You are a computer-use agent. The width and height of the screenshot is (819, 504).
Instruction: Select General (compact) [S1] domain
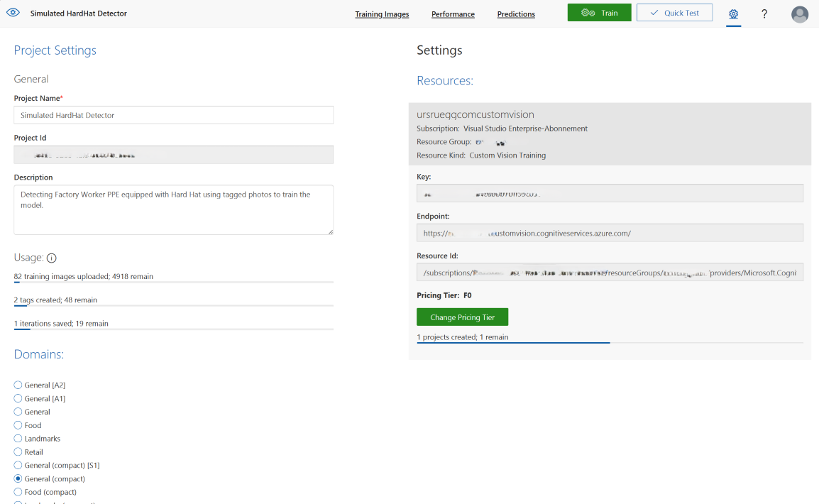(x=18, y=466)
